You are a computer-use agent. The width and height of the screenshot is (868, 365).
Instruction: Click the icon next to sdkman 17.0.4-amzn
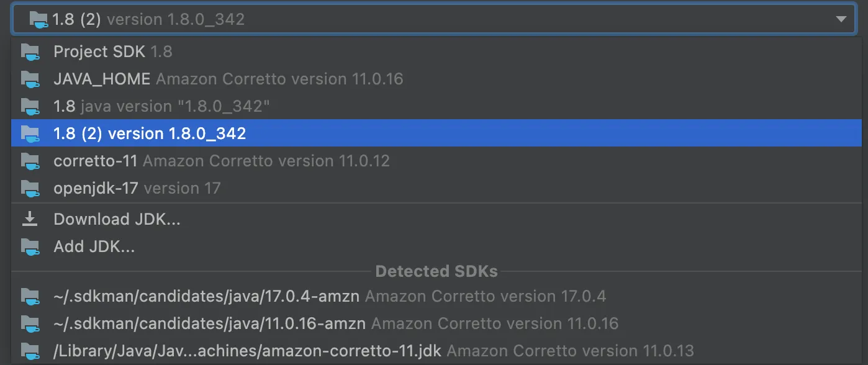[x=30, y=296]
